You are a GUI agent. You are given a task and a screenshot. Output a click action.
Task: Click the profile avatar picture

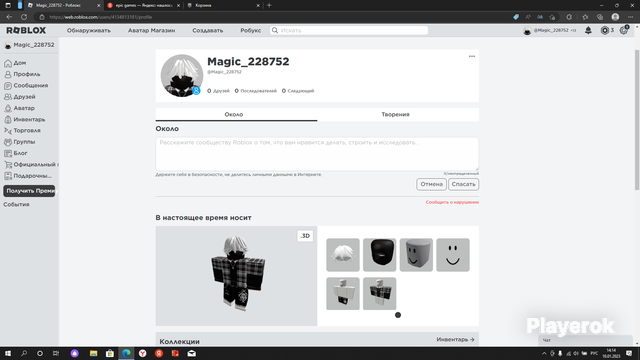(x=182, y=76)
